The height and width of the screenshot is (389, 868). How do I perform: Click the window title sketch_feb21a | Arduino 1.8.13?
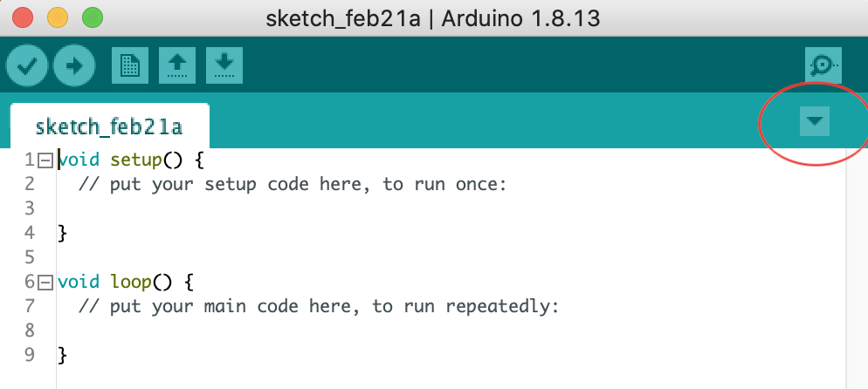[x=433, y=19]
